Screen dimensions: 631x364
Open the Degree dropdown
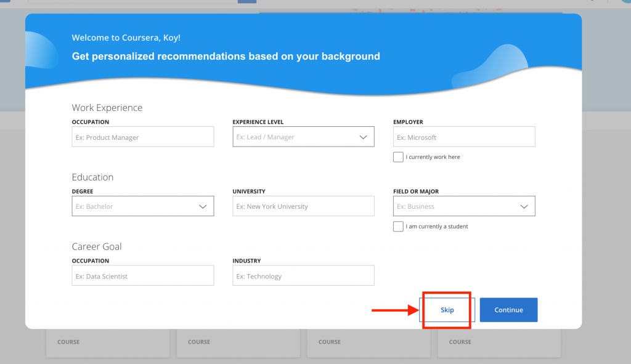(x=143, y=206)
